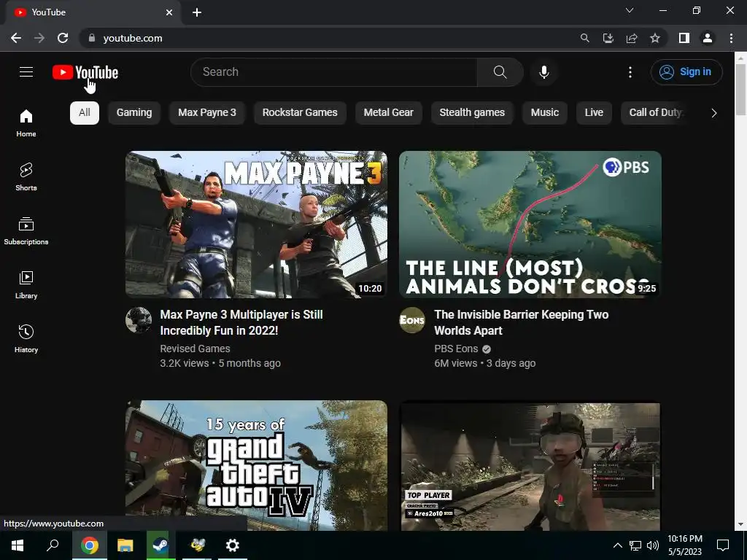Screen dimensions: 747x560
Task: Share this page icon
Action: click(x=632, y=38)
